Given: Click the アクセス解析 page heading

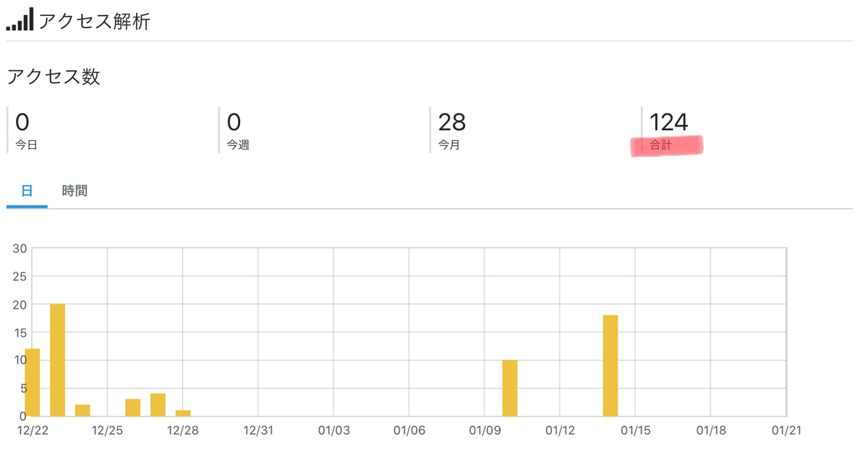Looking at the screenshot, I should pos(94,21).
